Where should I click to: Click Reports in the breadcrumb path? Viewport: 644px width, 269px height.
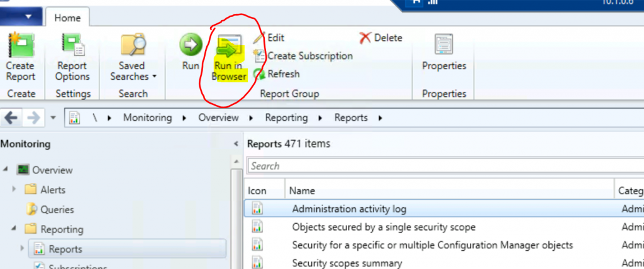351,118
